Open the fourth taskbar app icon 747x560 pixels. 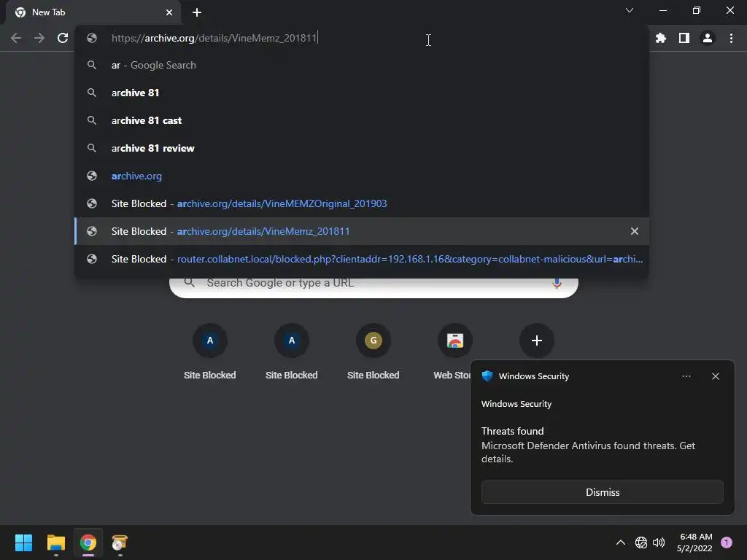click(x=120, y=542)
